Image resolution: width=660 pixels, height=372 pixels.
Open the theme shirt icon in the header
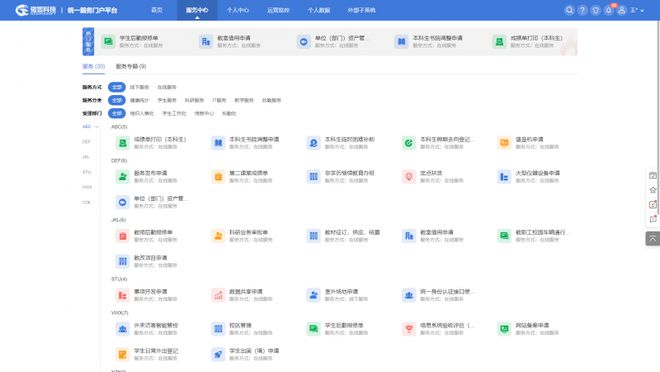(x=595, y=10)
